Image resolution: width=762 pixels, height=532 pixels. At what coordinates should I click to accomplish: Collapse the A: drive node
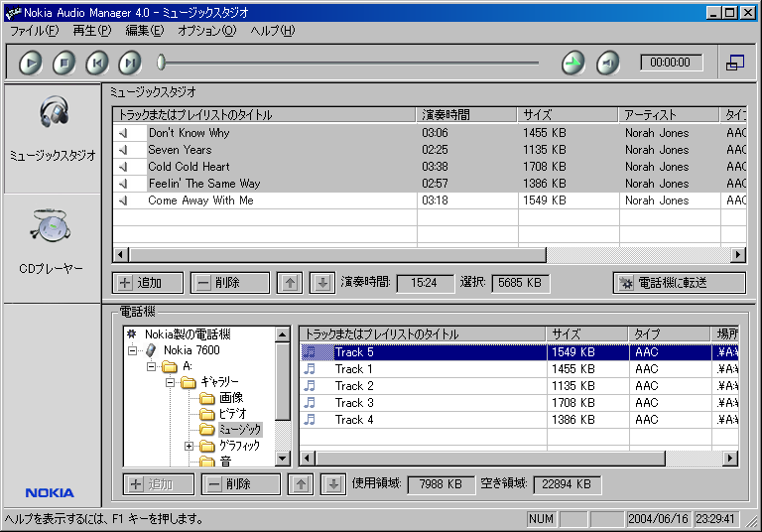151,366
